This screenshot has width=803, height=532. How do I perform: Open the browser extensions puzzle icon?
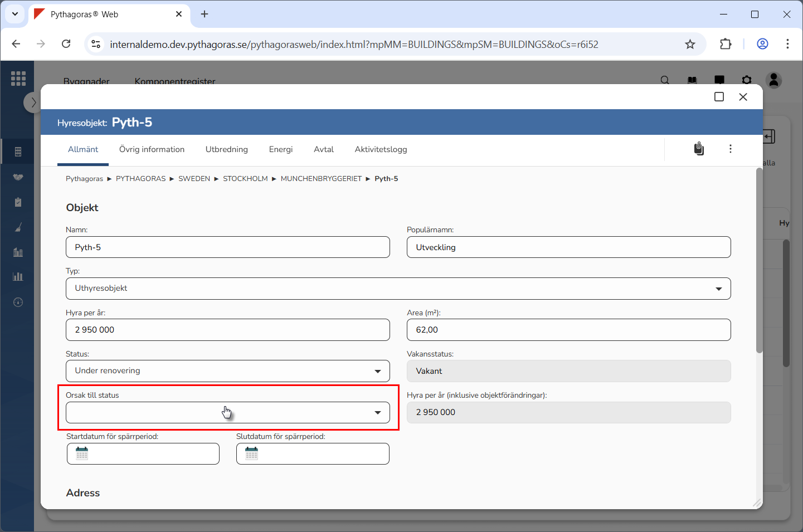(x=725, y=45)
